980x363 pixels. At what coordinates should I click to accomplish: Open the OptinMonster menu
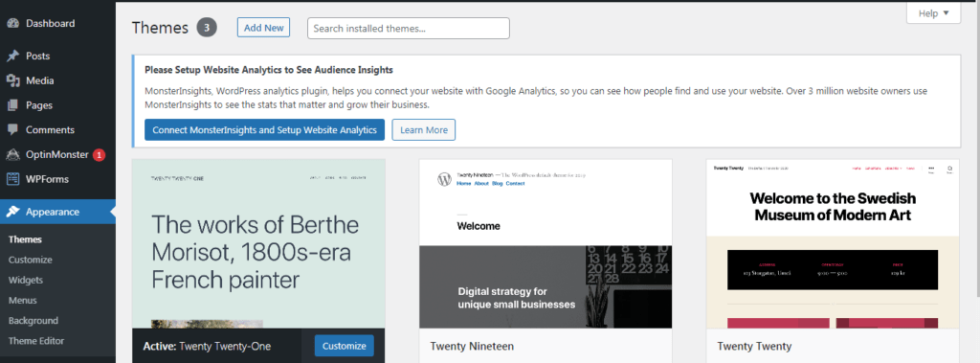(x=57, y=154)
